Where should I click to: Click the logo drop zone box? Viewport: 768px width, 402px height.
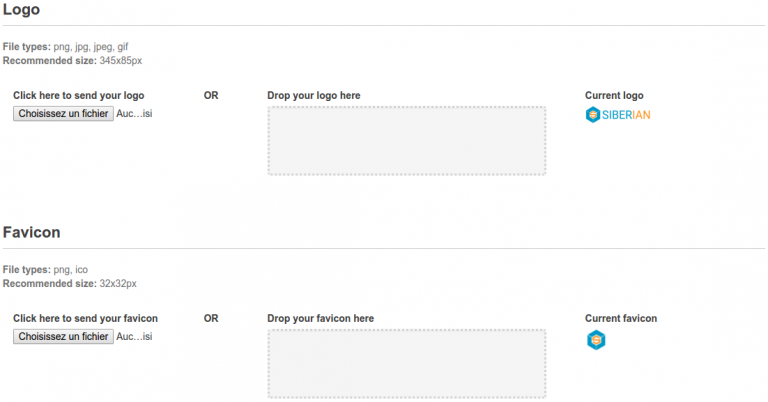[x=406, y=141]
